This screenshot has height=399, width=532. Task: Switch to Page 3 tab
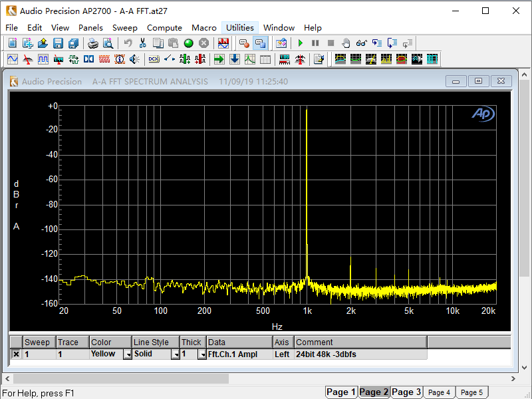[406, 392]
